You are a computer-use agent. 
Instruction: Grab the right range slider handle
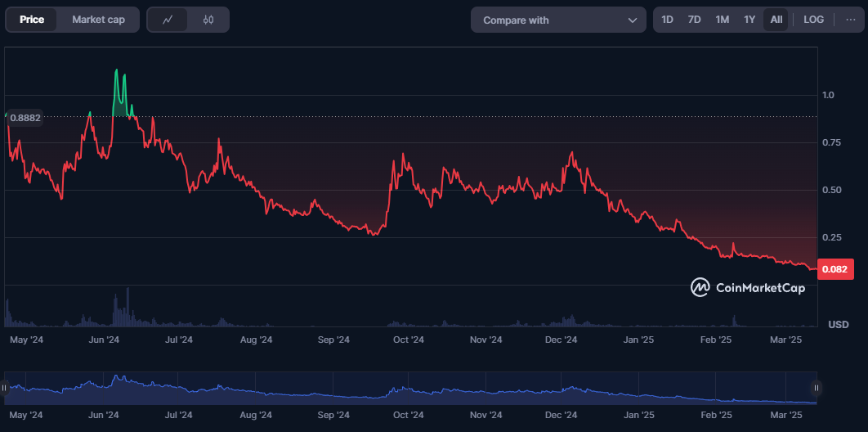point(816,388)
